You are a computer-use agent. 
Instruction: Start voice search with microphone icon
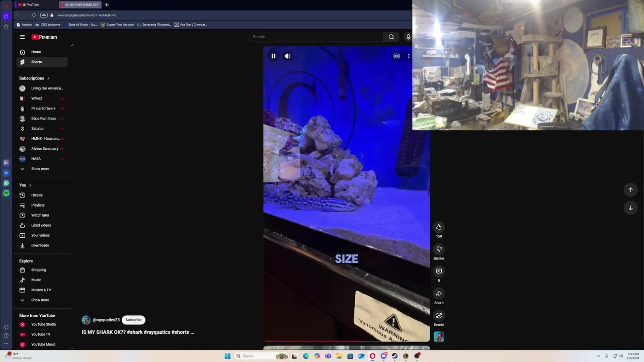[408, 37]
